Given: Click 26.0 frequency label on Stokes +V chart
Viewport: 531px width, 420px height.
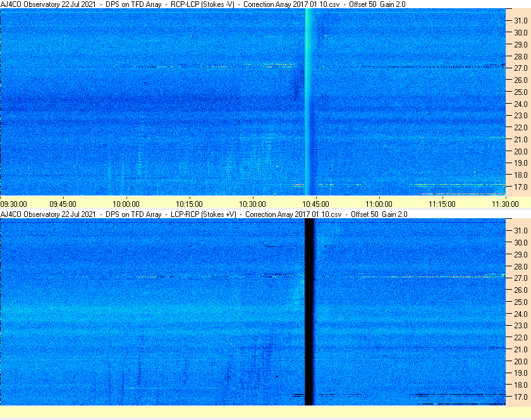Looking at the screenshot, I should (x=521, y=290).
